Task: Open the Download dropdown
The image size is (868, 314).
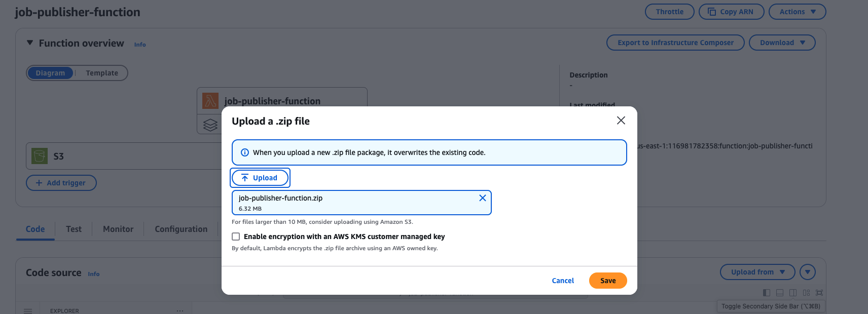Action: pyautogui.click(x=782, y=43)
